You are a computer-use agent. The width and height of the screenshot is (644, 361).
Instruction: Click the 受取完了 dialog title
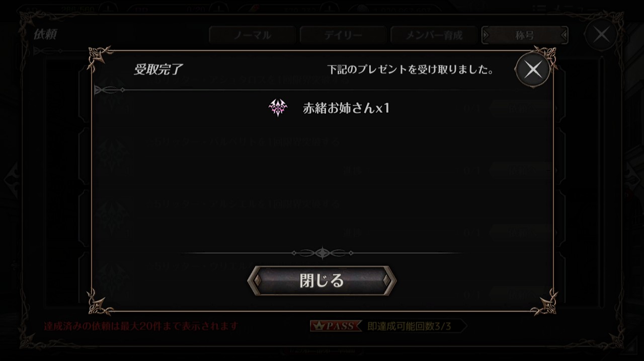[158, 69]
